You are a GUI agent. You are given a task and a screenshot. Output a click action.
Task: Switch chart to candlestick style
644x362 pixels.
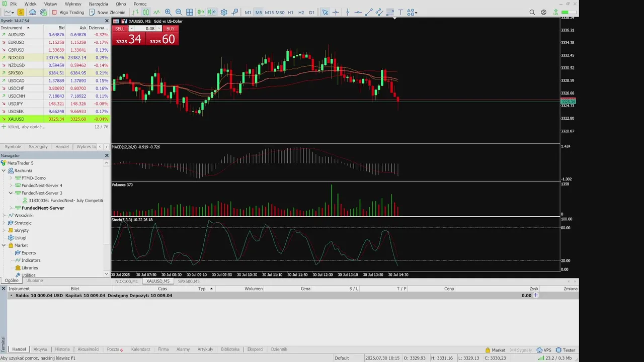(x=146, y=12)
